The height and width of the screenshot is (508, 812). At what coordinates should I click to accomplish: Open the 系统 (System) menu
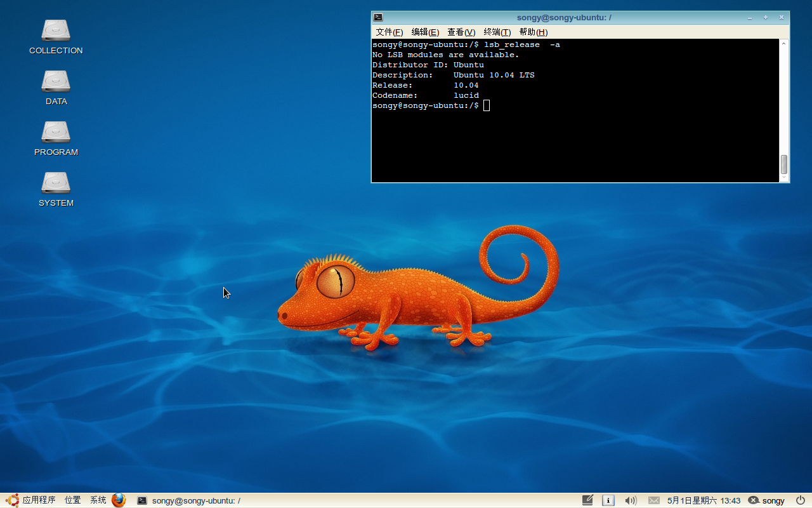pos(98,500)
